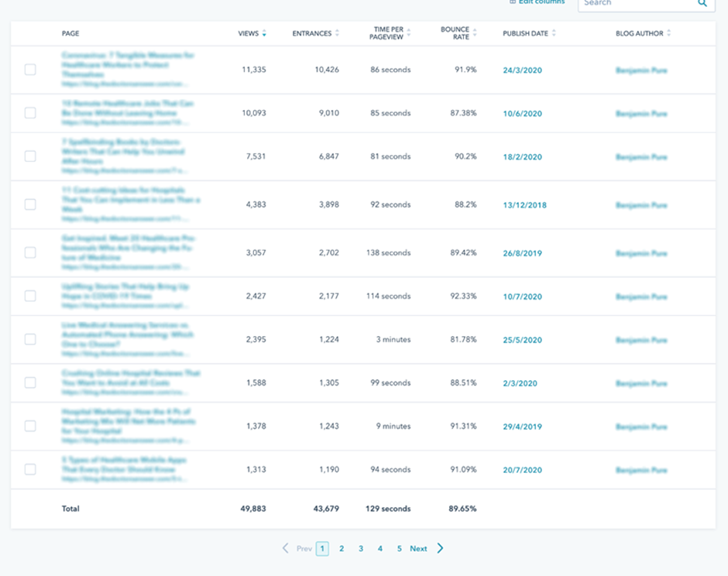The height and width of the screenshot is (576, 728).
Task: Sort by Publish Date sort icon
Action: click(x=554, y=33)
